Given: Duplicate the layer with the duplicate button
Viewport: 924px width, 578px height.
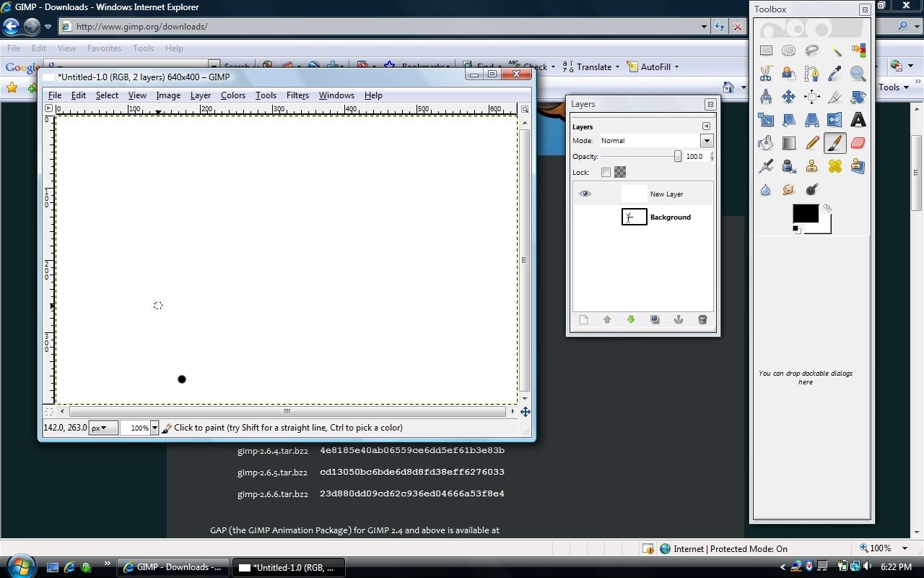Looking at the screenshot, I should click(x=655, y=319).
